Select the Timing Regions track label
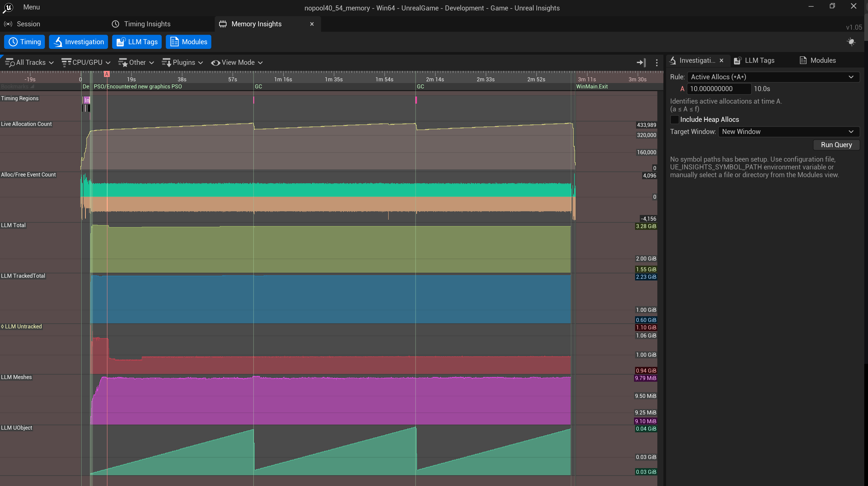This screenshot has height=486, width=868. click(20, 98)
